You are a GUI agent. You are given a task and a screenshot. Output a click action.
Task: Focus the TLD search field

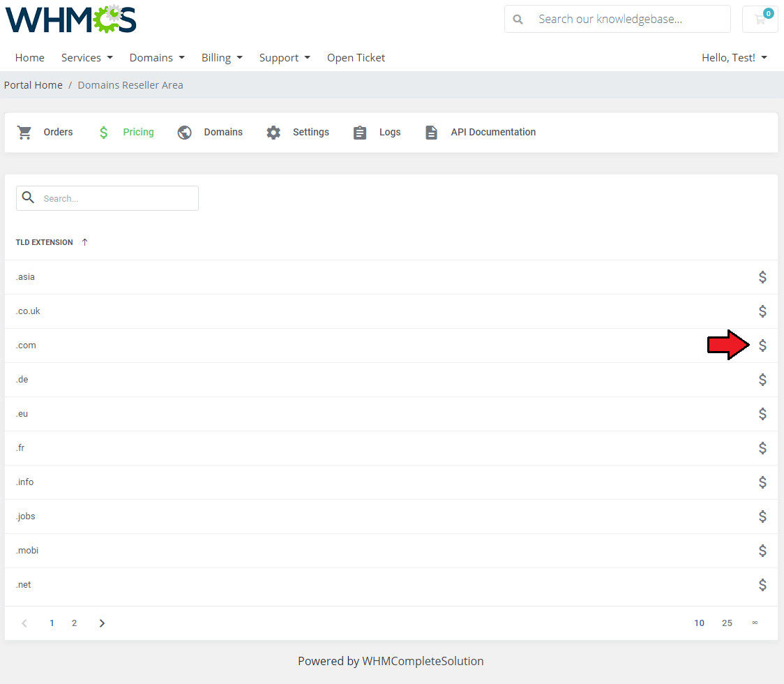point(107,198)
